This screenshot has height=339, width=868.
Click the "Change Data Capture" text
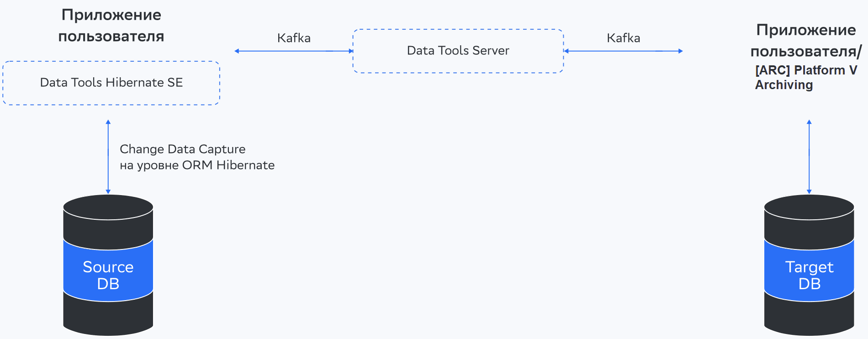point(182,149)
